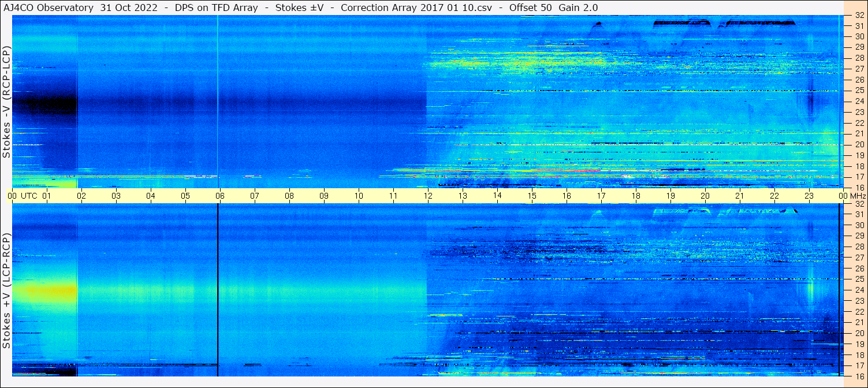
Task: Click the 'Gain 2.0' header value
Action: [x=578, y=8]
